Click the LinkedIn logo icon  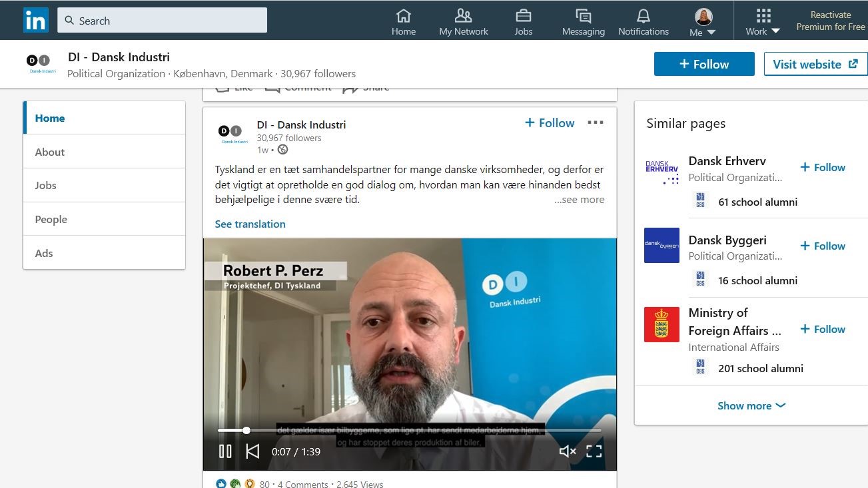pyautogui.click(x=35, y=21)
